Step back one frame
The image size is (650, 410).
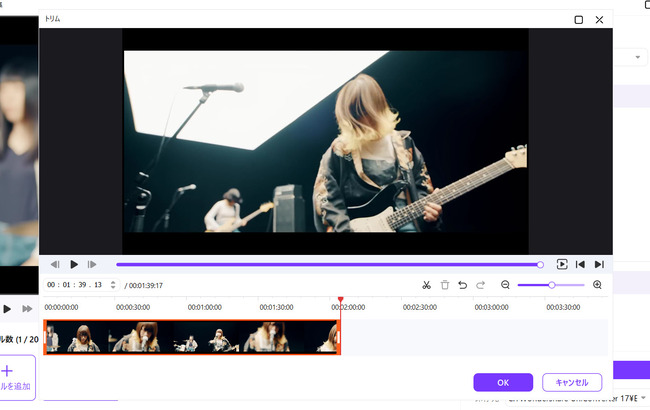(55, 264)
